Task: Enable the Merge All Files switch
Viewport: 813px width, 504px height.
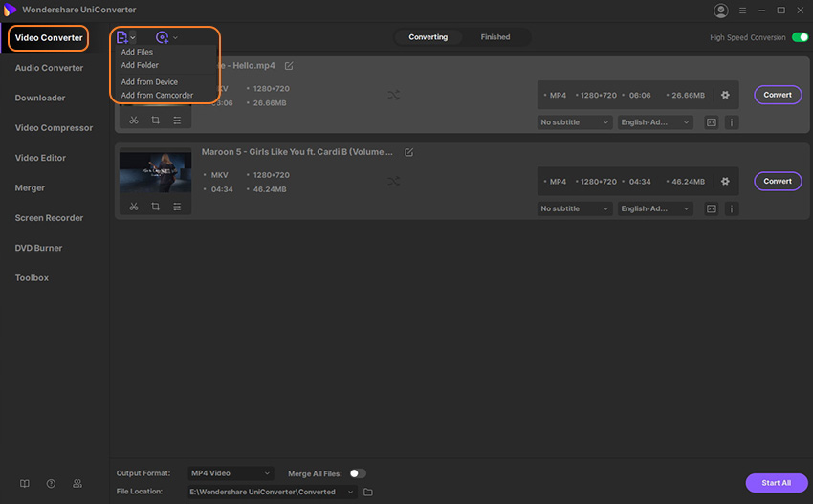Action: 358,473
